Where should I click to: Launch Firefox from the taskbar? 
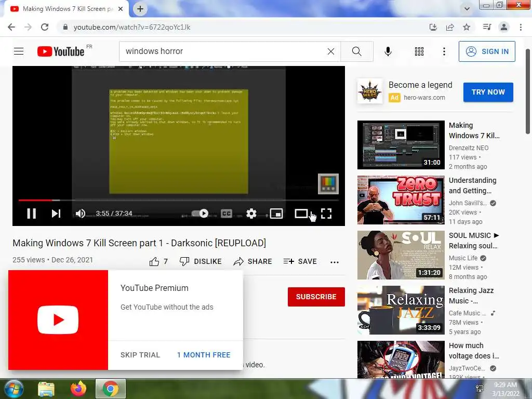click(78, 389)
